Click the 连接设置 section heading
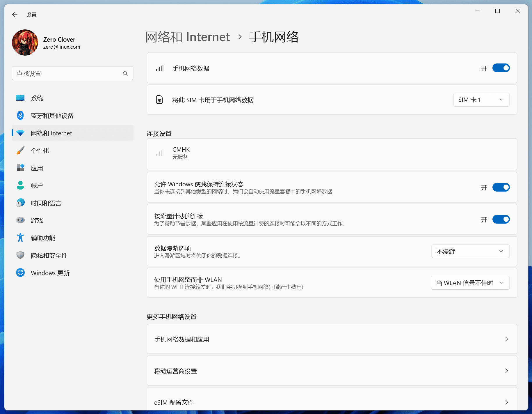 point(159,134)
